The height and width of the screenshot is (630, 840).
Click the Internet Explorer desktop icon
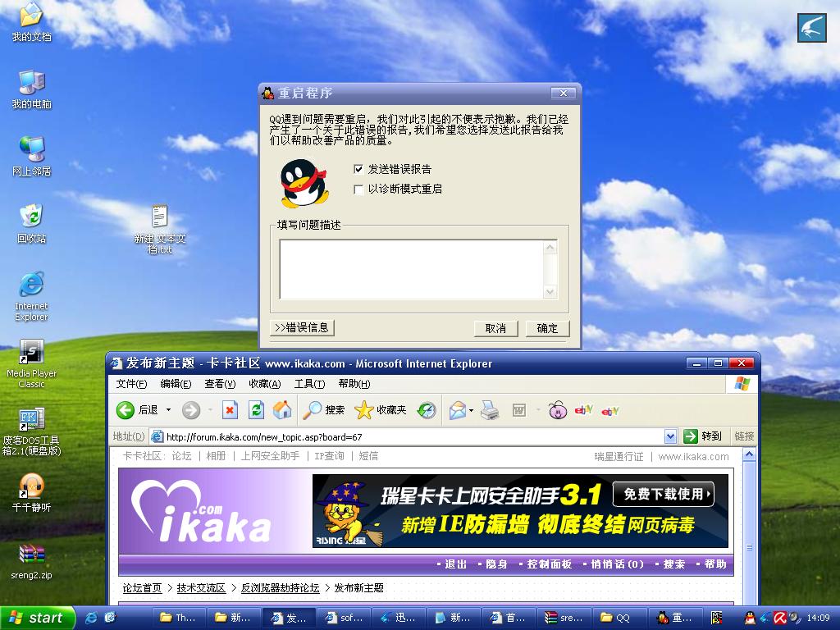click(x=32, y=297)
